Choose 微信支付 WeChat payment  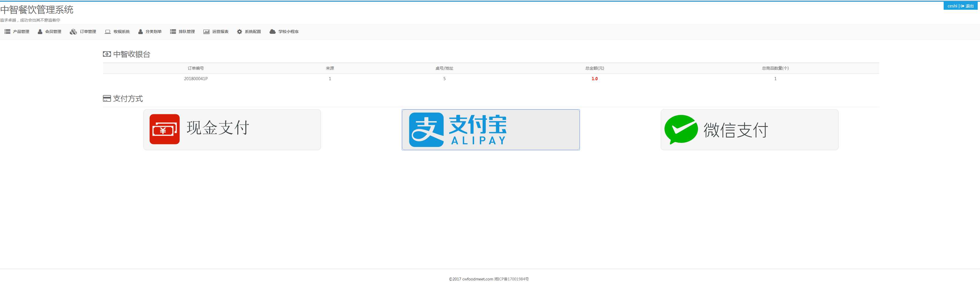pos(750,130)
